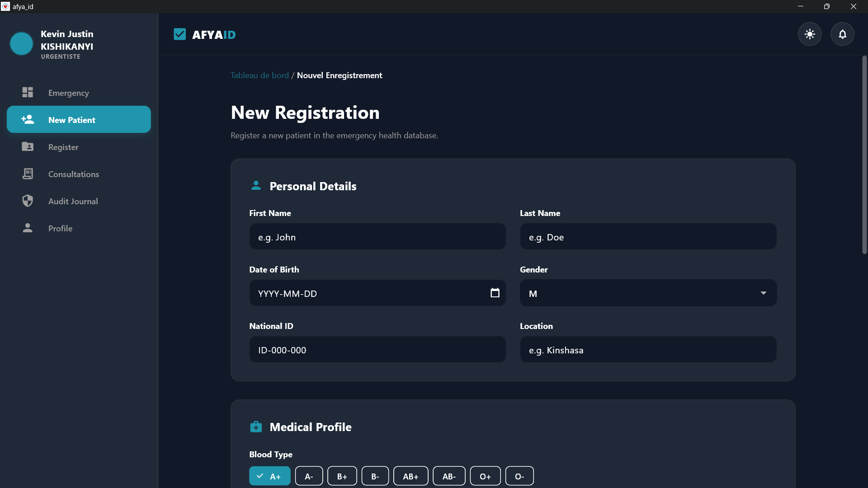
Task: Click the page vertical scrollbar
Action: (x=864, y=154)
